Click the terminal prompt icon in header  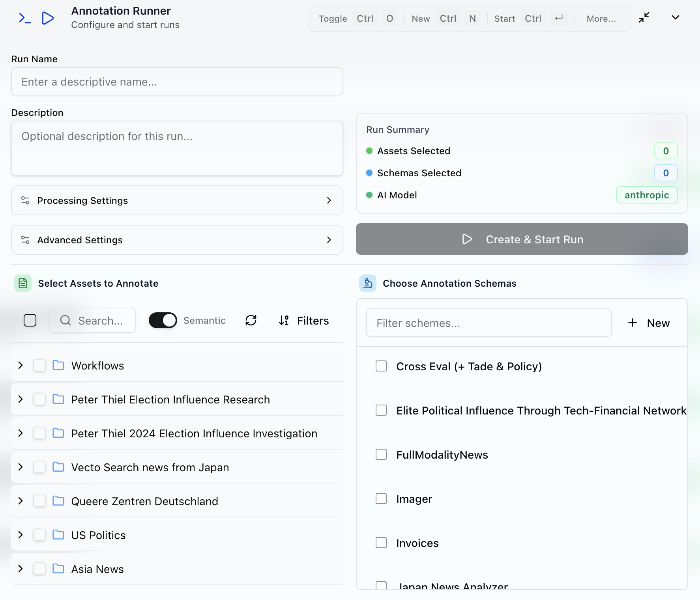pyautogui.click(x=25, y=18)
